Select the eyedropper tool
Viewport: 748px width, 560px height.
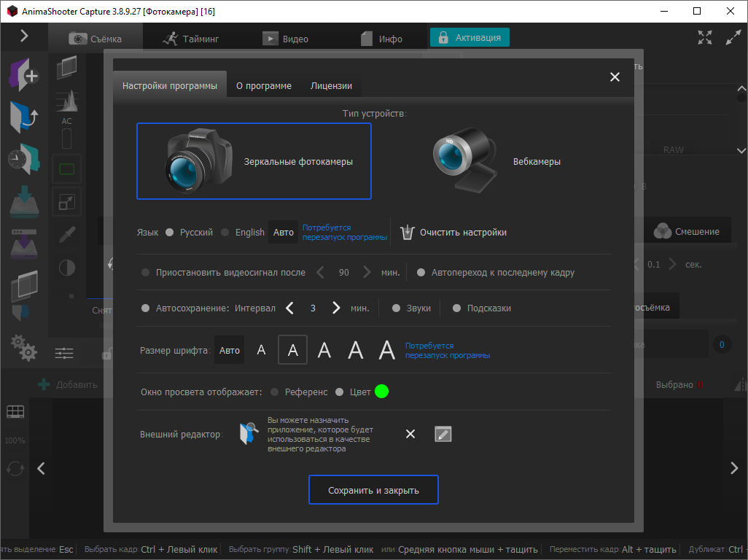click(67, 235)
